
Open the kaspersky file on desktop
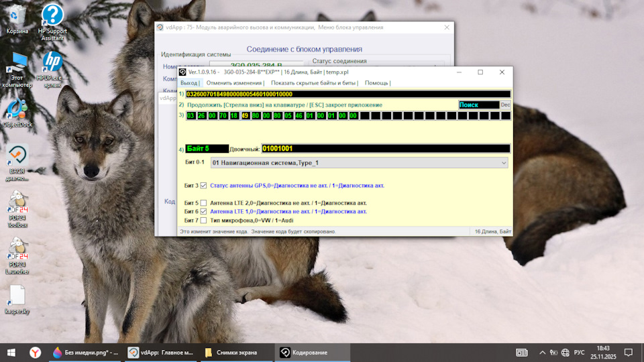17,296
